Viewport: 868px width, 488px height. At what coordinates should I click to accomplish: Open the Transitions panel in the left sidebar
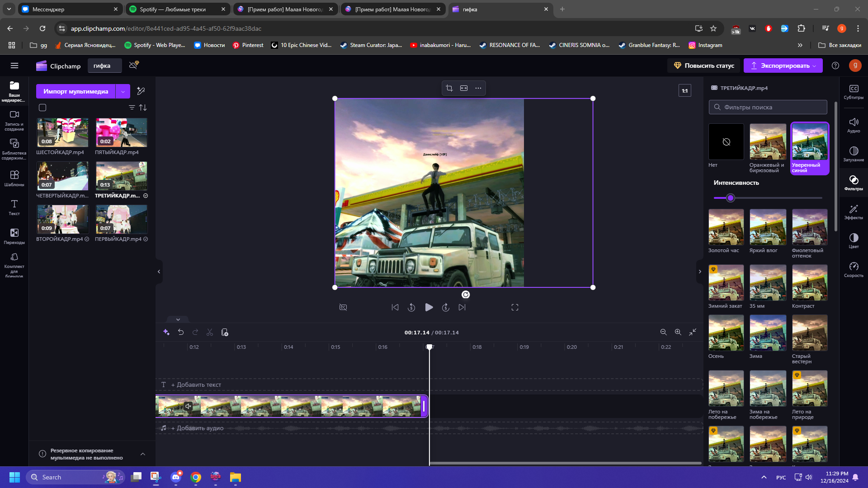(14, 236)
